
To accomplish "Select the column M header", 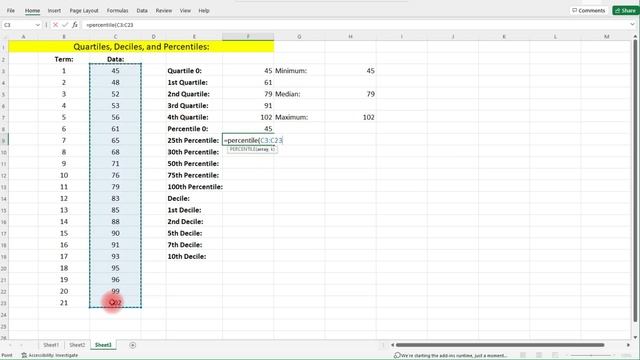I will [x=607, y=37].
